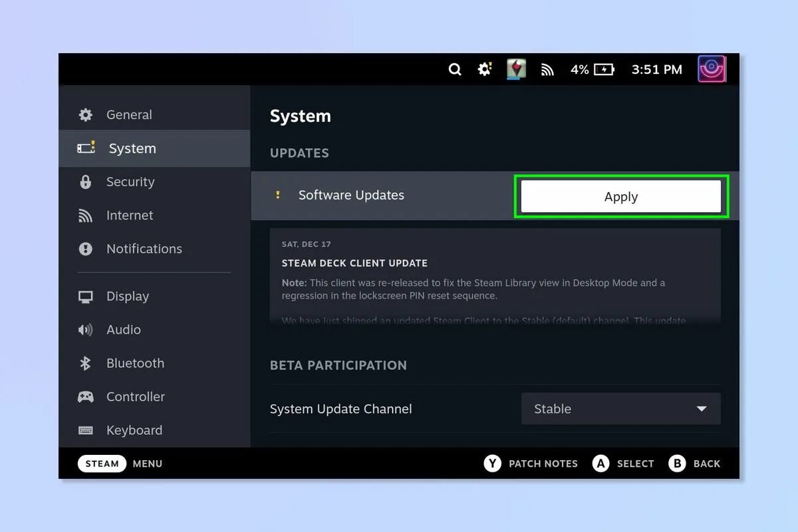This screenshot has height=532, width=798.
Task: Select the System device icon in sidebar
Action: pos(86,148)
